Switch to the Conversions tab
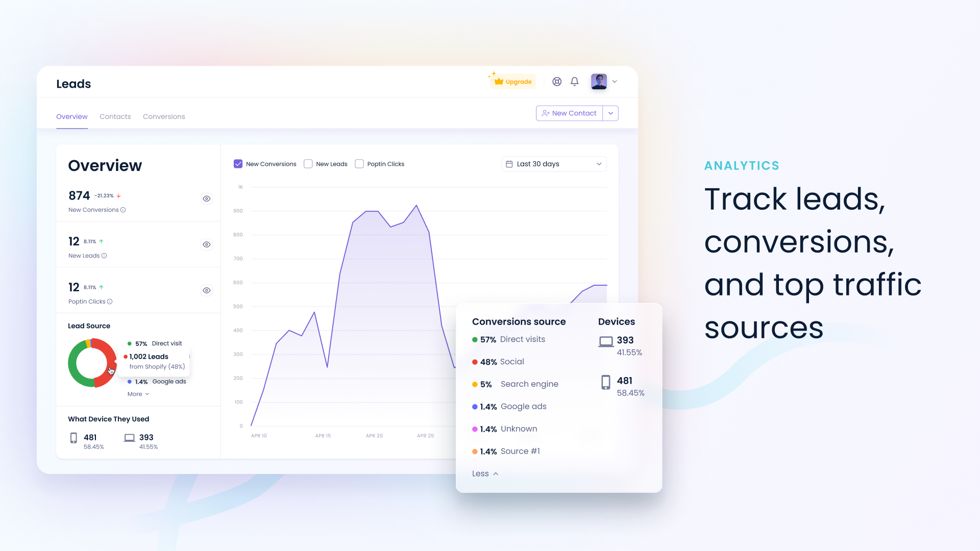This screenshot has height=551, width=980. click(163, 116)
